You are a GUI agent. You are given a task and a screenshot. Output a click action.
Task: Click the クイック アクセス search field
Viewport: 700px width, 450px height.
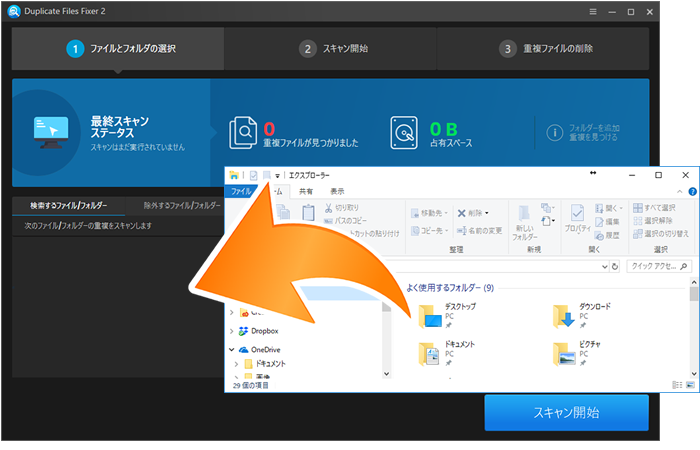658,267
